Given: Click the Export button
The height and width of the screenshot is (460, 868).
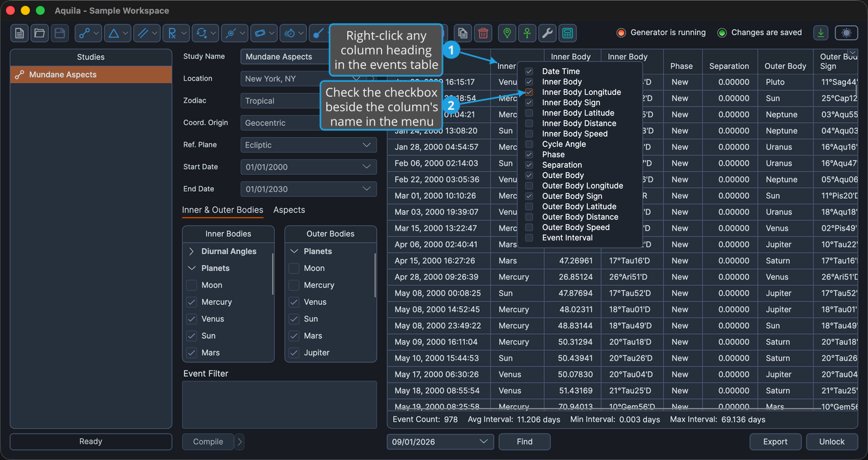Looking at the screenshot, I should [x=775, y=442].
